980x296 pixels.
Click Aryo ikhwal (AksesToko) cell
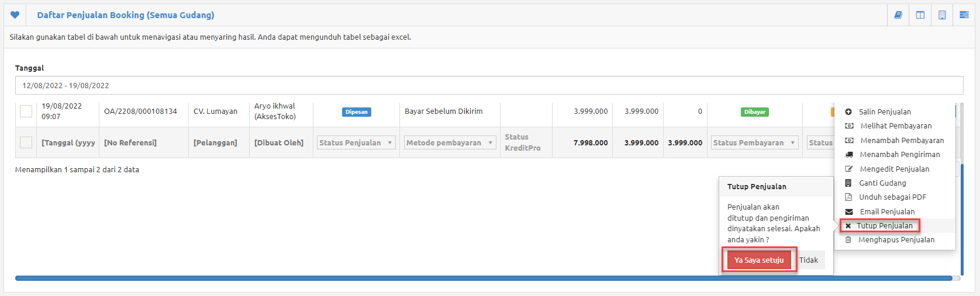275,111
